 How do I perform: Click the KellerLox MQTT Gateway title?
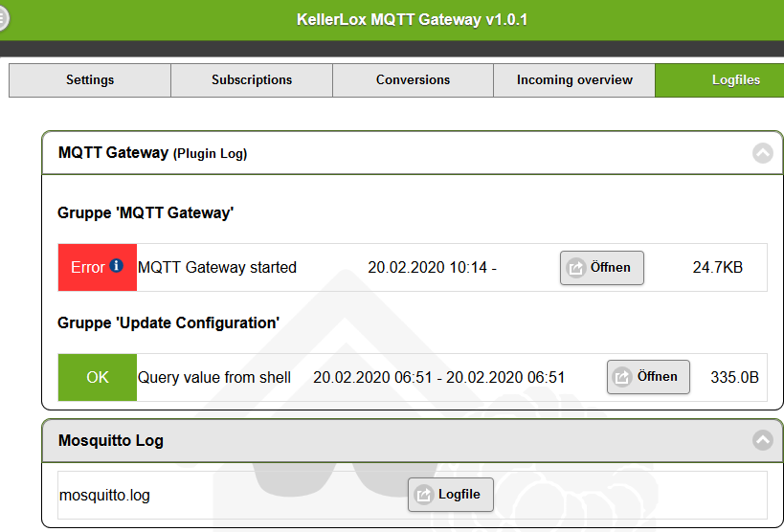(x=412, y=19)
